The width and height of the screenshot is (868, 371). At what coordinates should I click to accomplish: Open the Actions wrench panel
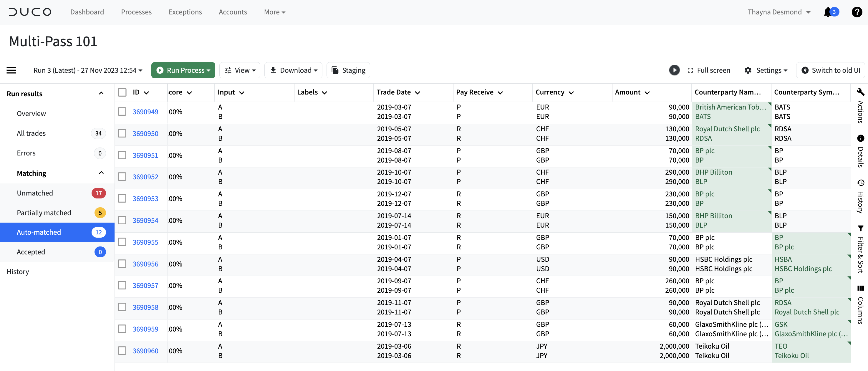click(861, 106)
